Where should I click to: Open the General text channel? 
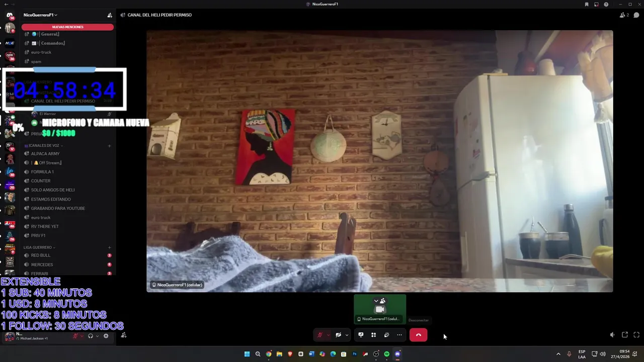point(67,34)
